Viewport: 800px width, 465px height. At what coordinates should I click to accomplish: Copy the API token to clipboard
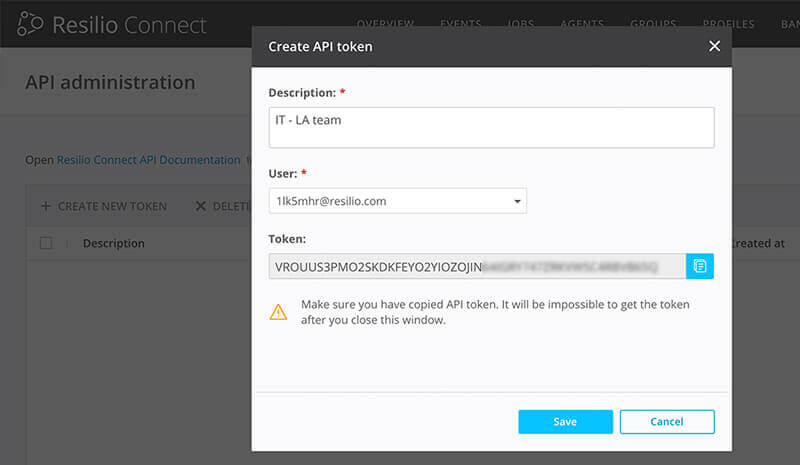coord(700,266)
